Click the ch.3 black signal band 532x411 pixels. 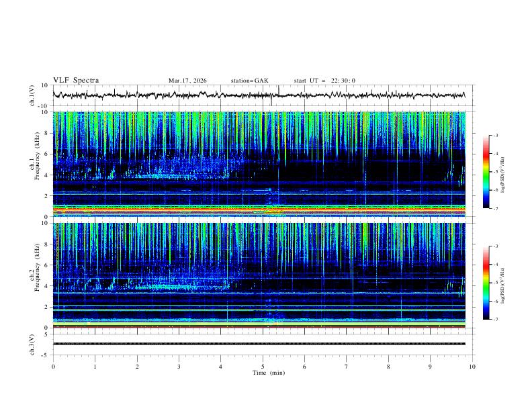click(x=259, y=344)
